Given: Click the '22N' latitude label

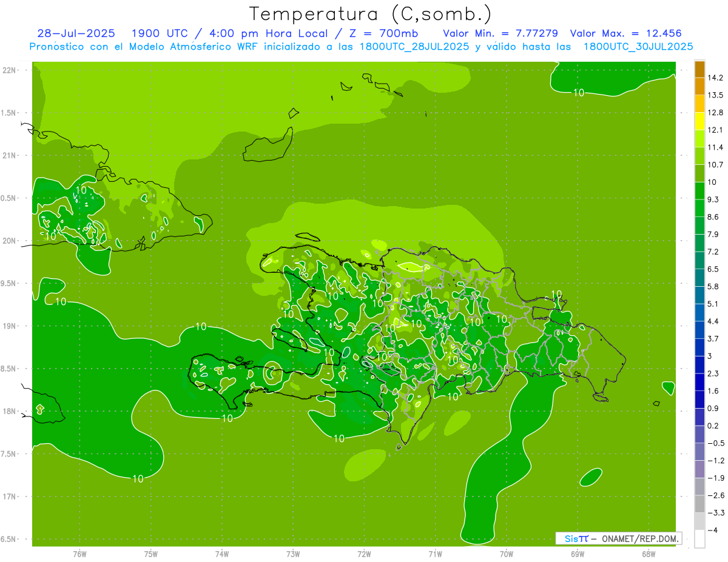Looking at the screenshot, I should tap(10, 70).
